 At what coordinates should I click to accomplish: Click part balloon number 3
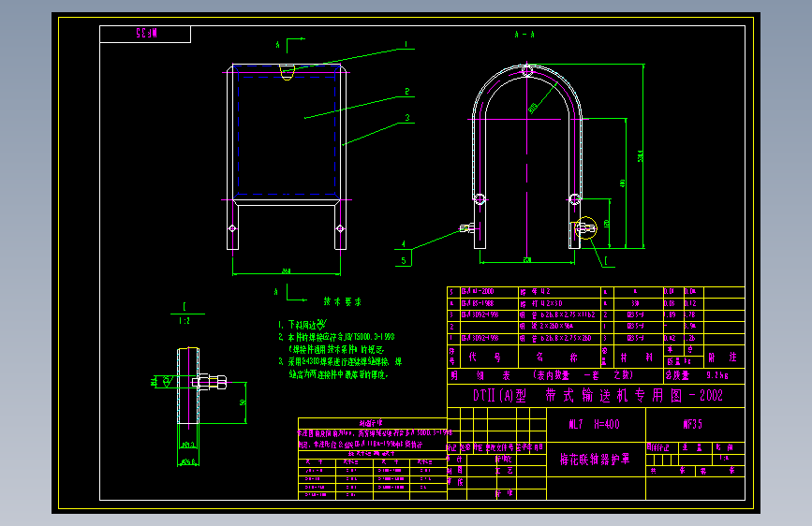407,118
